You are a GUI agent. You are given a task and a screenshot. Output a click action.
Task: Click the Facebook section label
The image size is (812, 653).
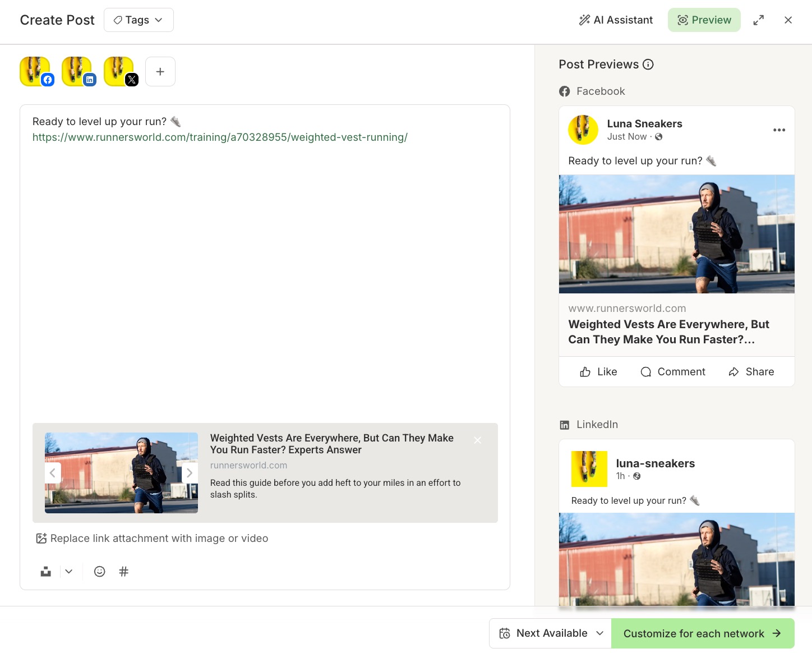click(x=601, y=91)
